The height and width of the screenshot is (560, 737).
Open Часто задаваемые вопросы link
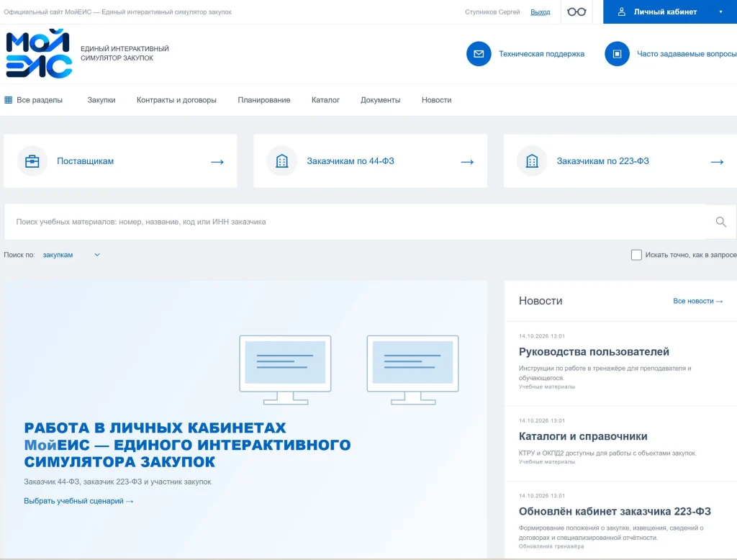(687, 53)
